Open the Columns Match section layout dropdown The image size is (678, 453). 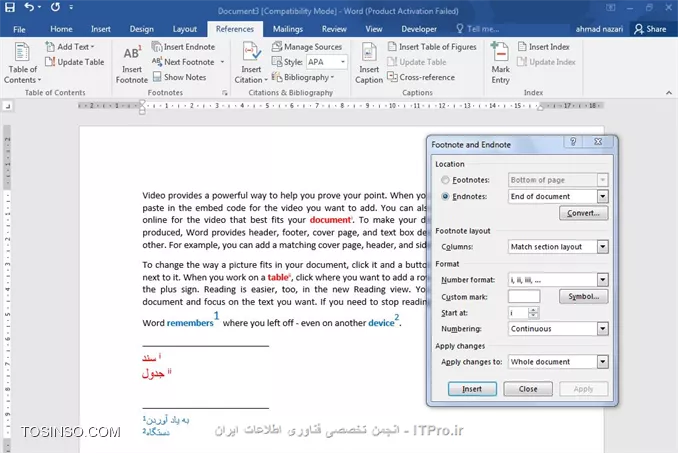point(603,247)
